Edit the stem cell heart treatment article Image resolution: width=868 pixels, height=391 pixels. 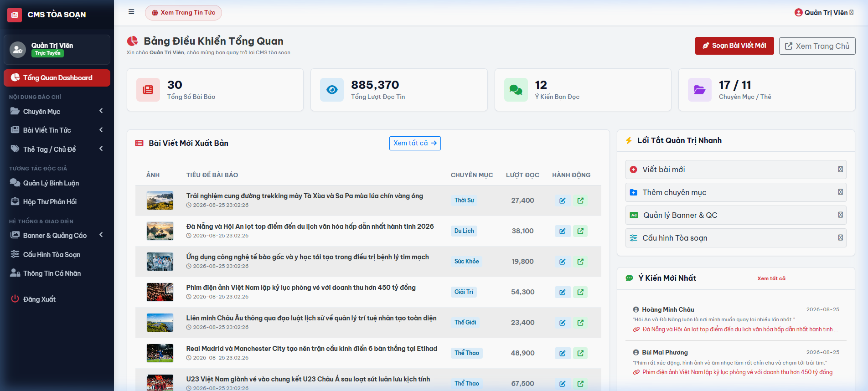point(563,262)
